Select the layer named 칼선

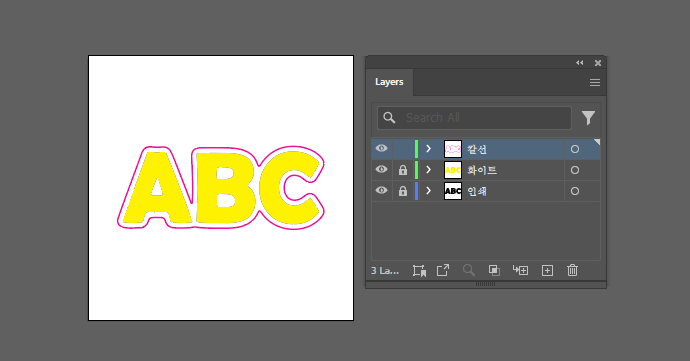pyautogui.click(x=477, y=149)
